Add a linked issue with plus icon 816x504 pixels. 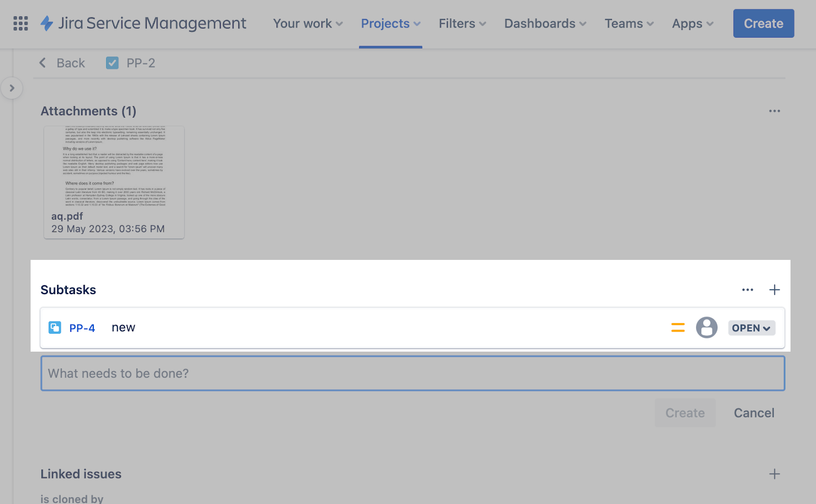(x=774, y=474)
